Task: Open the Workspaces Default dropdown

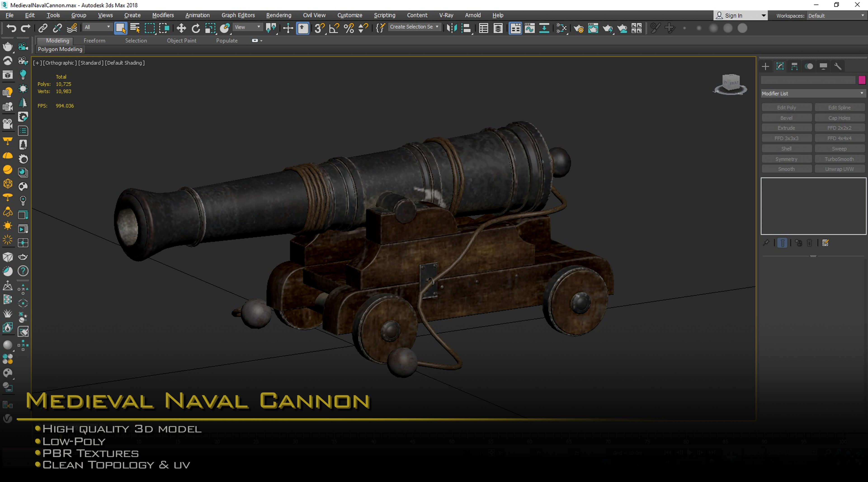Action: [836, 16]
